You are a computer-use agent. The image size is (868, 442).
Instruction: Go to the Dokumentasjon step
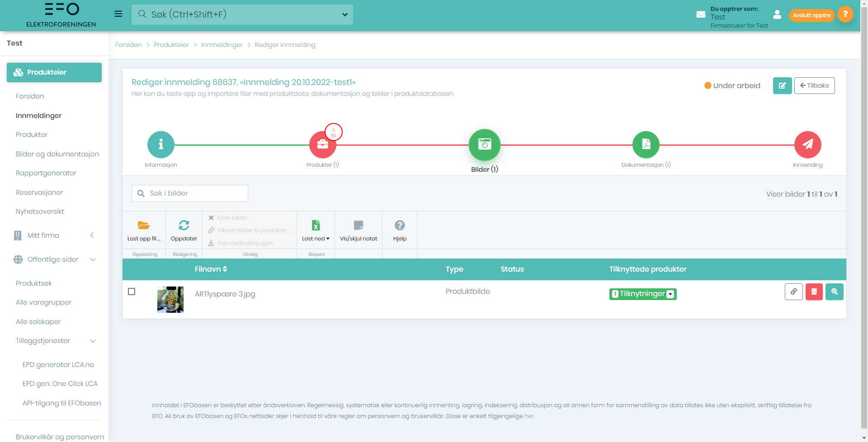pyautogui.click(x=646, y=145)
